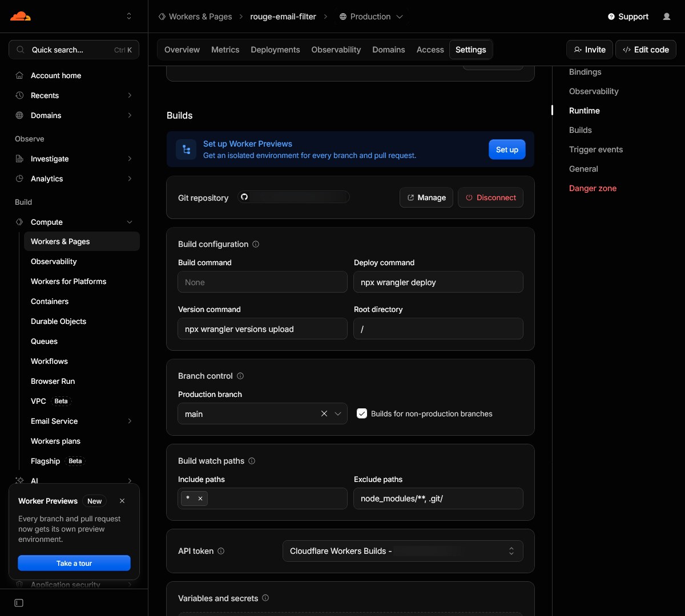The height and width of the screenshot is (616, 685).
Task: Open Durable Objects page
Action: click(x=58, y=321)
